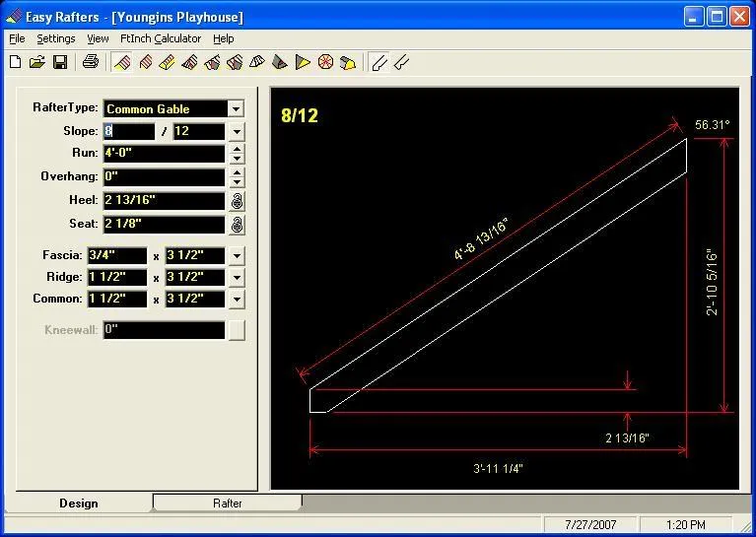
Task: Select the octagon roof icon
Action: tap(326, 62)
